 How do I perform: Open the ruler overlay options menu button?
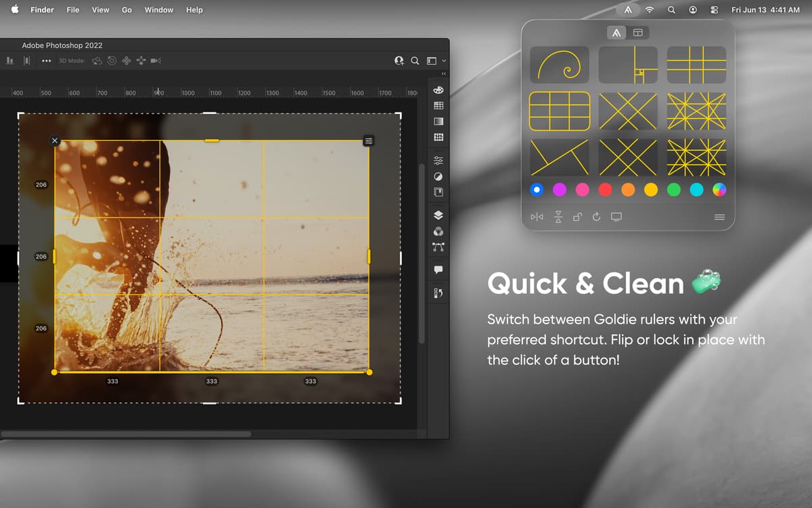click(x=369, y=141)
